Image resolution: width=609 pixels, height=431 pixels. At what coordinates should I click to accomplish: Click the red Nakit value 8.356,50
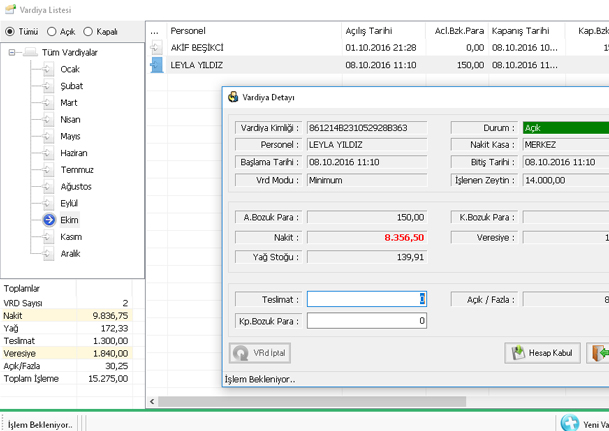click(x=404, y=237)
